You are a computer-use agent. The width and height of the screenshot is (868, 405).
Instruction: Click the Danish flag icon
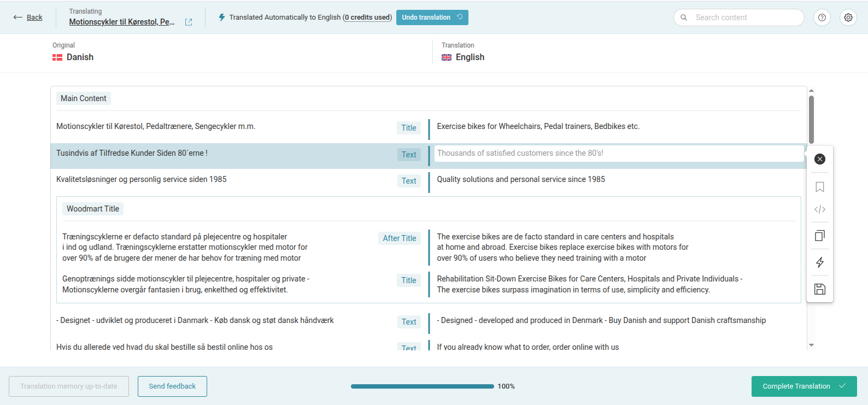57,57
